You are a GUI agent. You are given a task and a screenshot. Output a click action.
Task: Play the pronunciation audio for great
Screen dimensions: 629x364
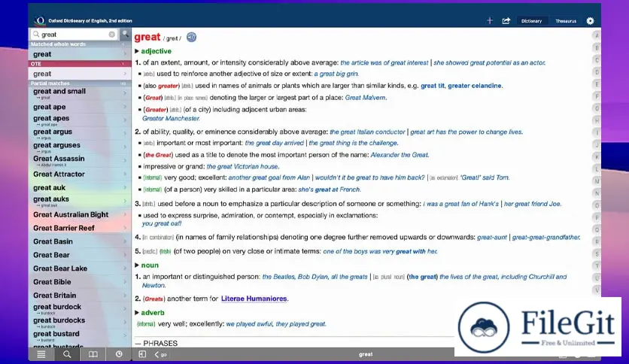(191, 38)
